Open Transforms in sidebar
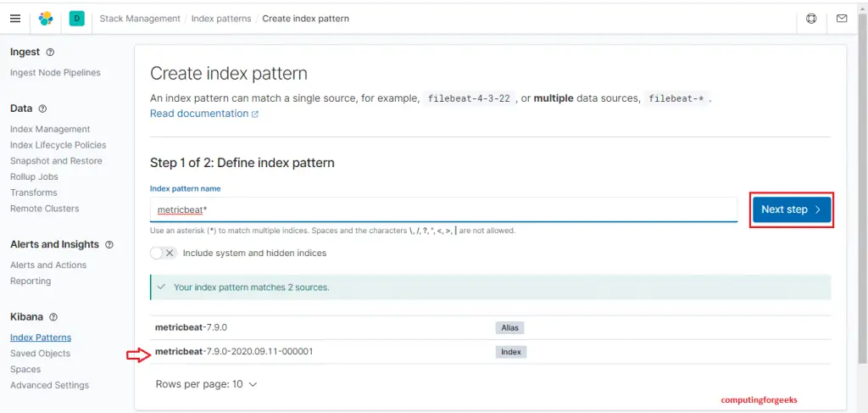The height and width of the screenshot is (413, 868). pyautogui.click(x=33, y=193)
